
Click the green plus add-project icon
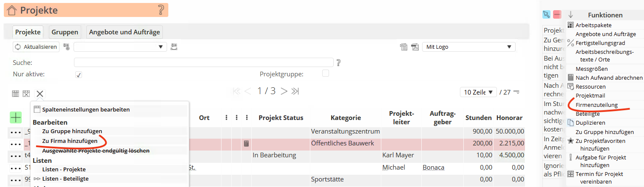(x=16, y=117)
